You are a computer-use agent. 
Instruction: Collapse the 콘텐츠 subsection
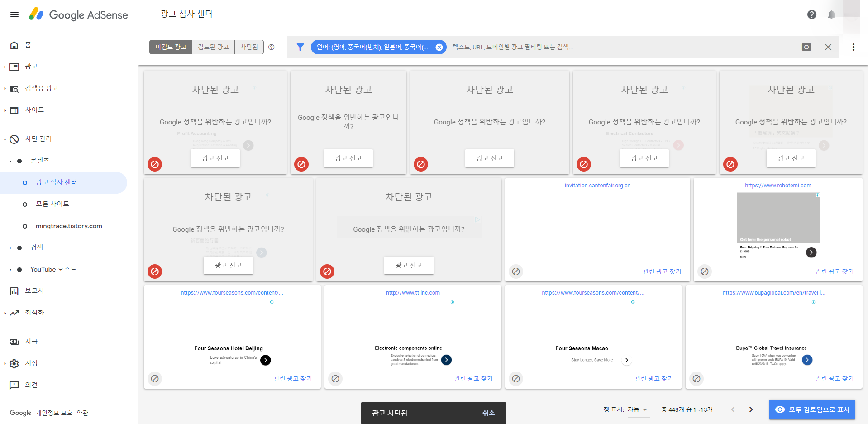point(10,161)
